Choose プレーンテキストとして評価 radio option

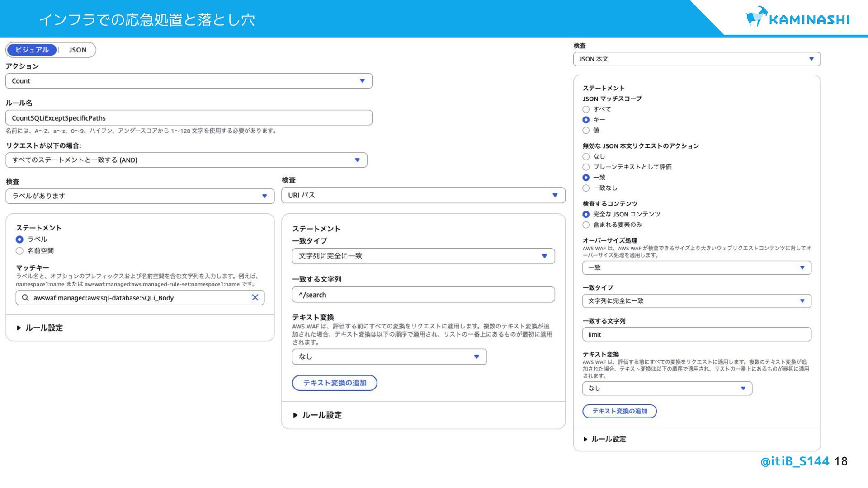click(x=586, y=167)
